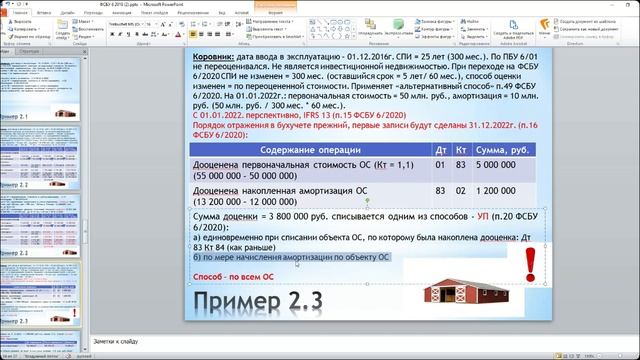This screenshot has width=640, height=360.
Task: Open the Transitions (Переходы) ribbon tab
Action: (x=93, y=13)
